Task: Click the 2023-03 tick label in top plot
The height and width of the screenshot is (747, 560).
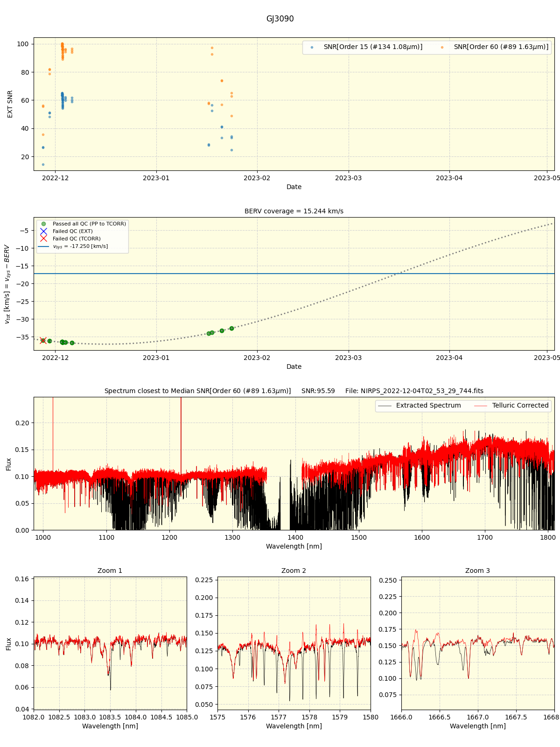Action: [x=349, y=178]
